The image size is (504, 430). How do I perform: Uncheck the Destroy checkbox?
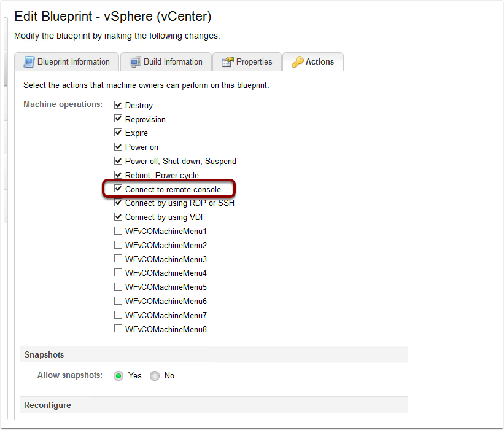[x=118, y=105]
